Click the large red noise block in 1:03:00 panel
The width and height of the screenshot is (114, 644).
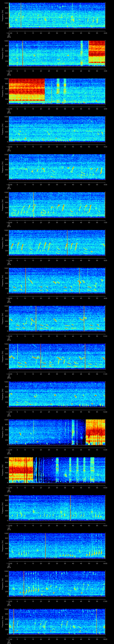27,90
